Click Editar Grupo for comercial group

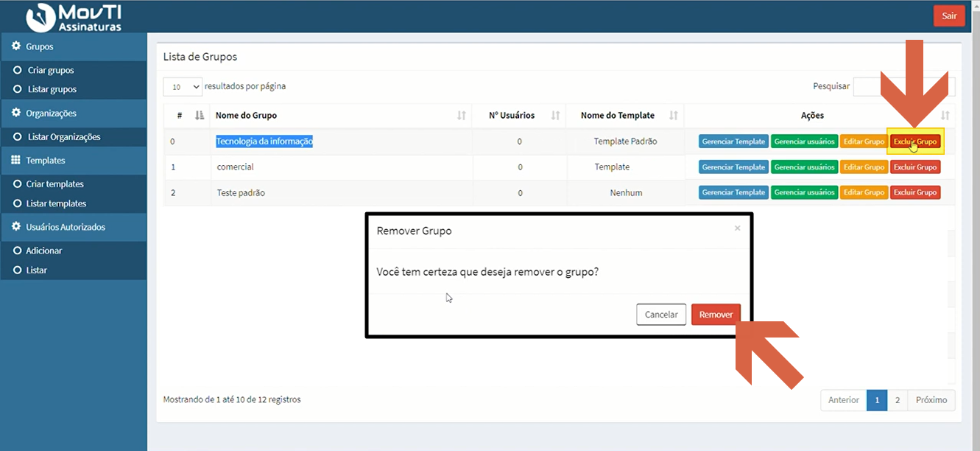coord(864,167)
